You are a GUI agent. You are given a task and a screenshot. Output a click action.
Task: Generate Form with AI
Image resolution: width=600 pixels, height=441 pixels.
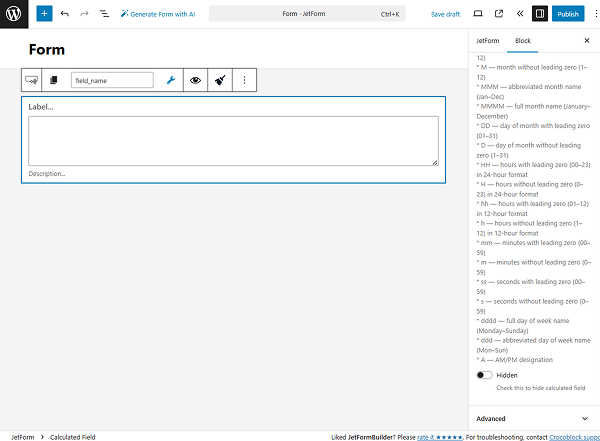coord(158,14)
